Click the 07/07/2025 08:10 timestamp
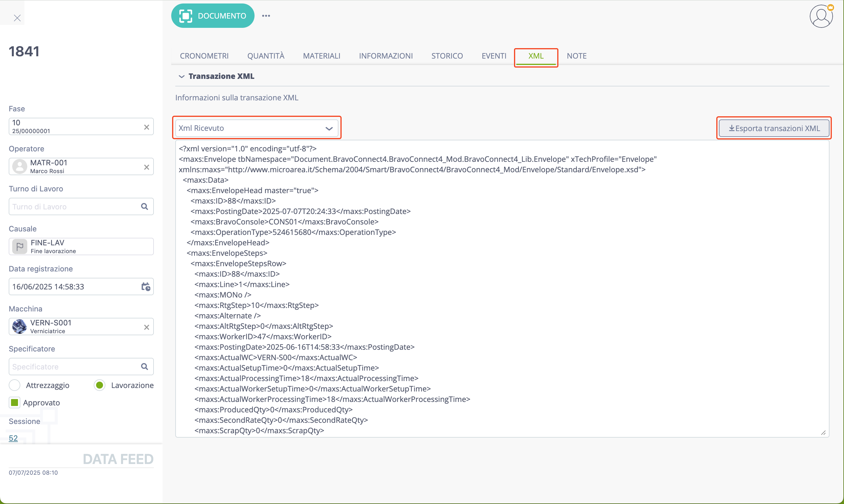Image resolution: width=844 pixels, height=504 pixels. click(x=33, y=472)
